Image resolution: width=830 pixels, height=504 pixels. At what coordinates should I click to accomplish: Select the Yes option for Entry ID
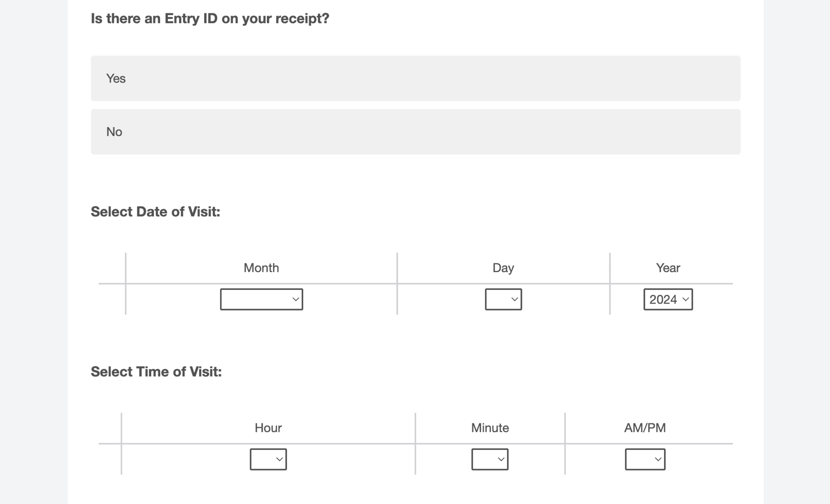coord(415,79)
